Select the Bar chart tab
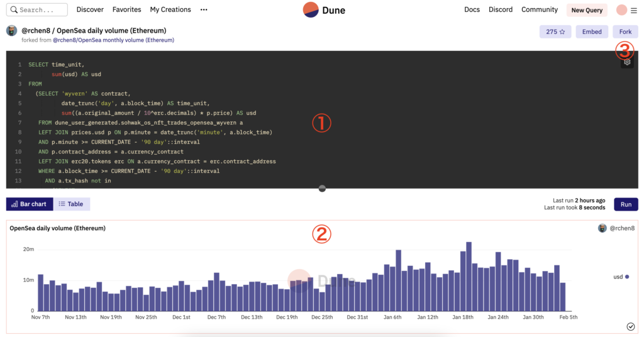 tap(30, 204)
